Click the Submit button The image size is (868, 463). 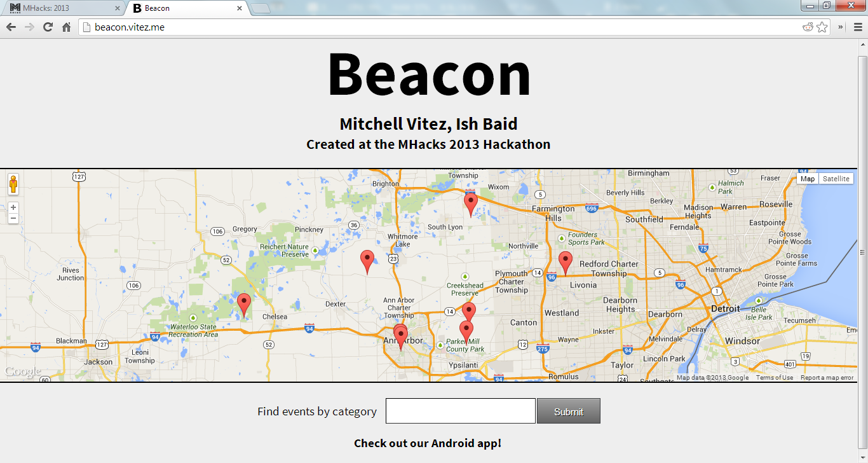click(x=569, y=411)
